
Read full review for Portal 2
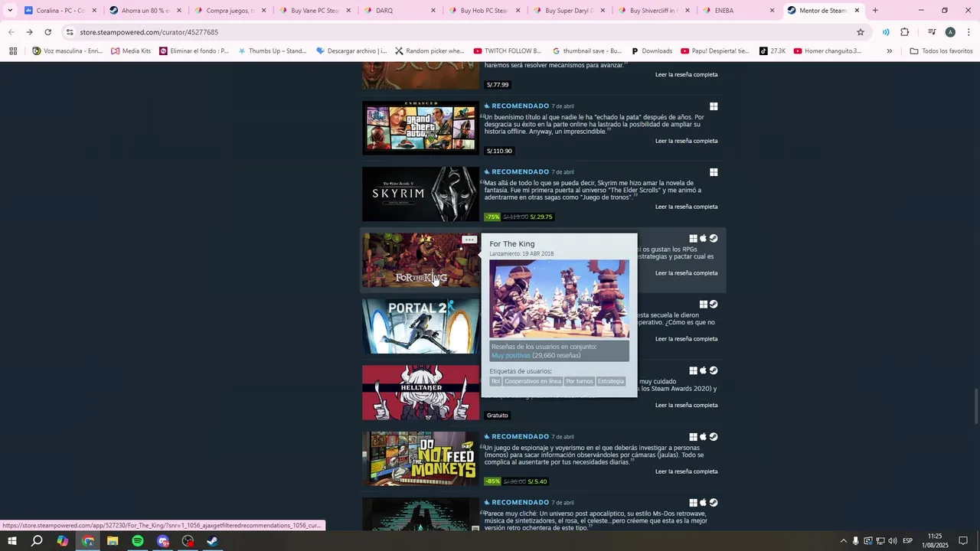coord(686,339)
